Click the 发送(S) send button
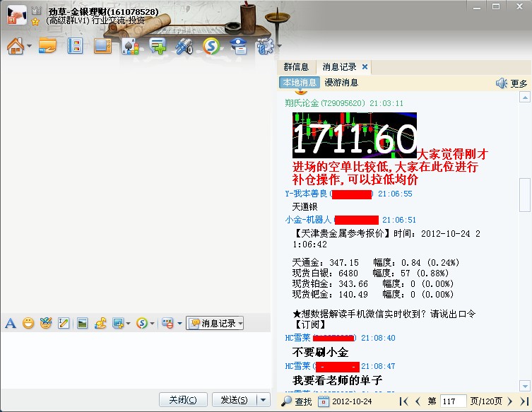Viewport: 532px width, 412px height. [234, 400]
